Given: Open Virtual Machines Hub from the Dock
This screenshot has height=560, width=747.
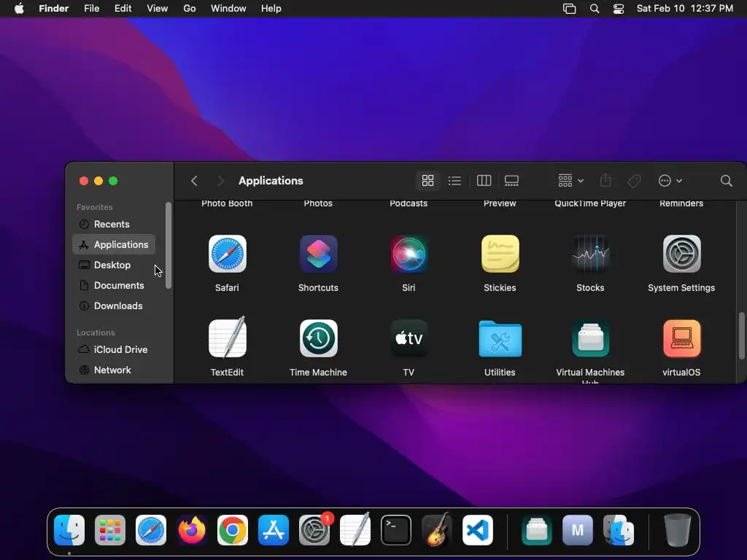Looking at the screenshot, I should pos(536,530).
